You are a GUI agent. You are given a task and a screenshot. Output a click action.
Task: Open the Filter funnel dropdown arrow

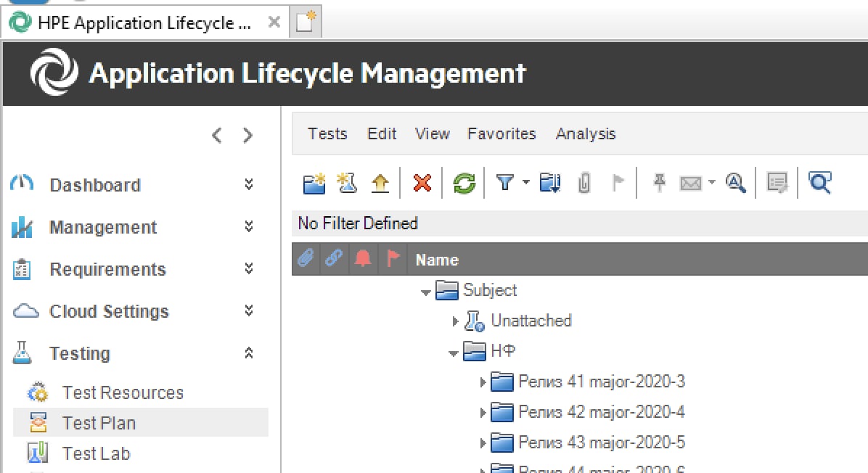click(526, 182)
